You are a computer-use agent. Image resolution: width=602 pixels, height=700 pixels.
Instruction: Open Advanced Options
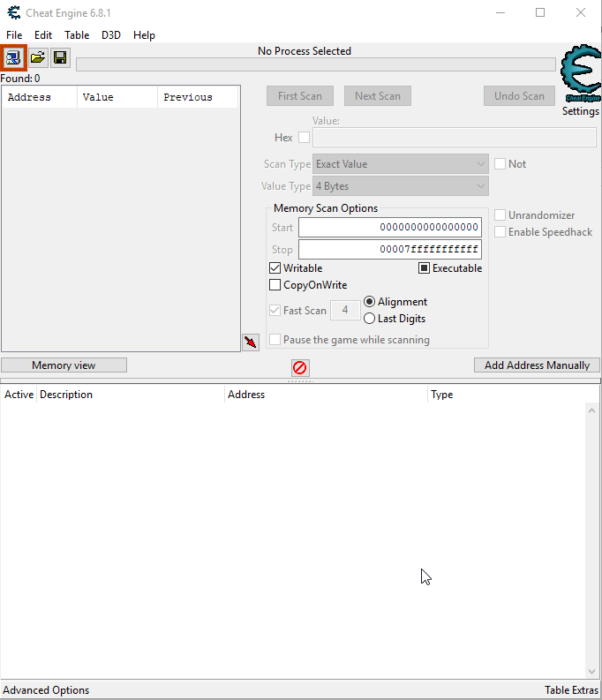pyautogui.click(x=46, y=690)
